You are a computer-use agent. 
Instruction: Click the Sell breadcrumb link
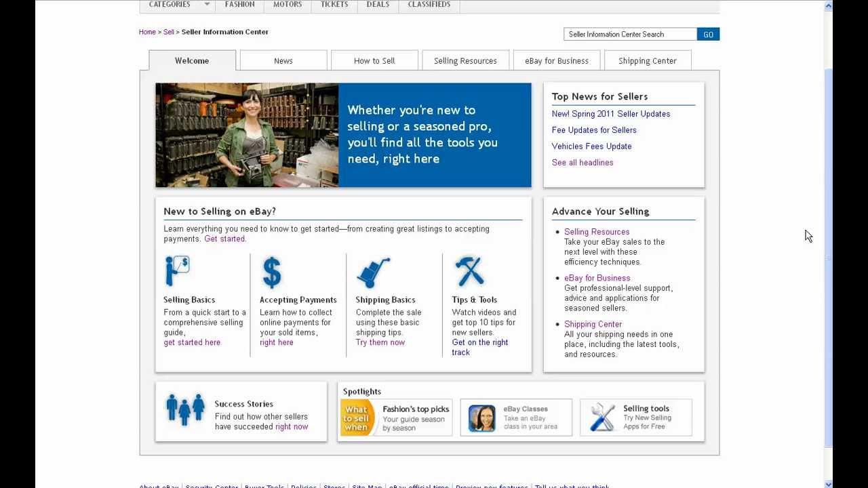169,32
